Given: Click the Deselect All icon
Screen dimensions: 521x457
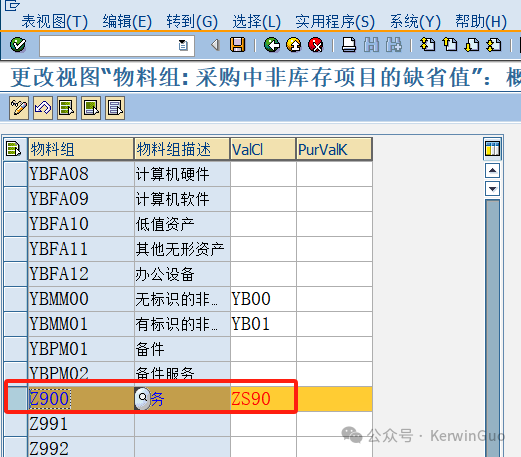Looking at the screenshot, I should tap(115, 108).
